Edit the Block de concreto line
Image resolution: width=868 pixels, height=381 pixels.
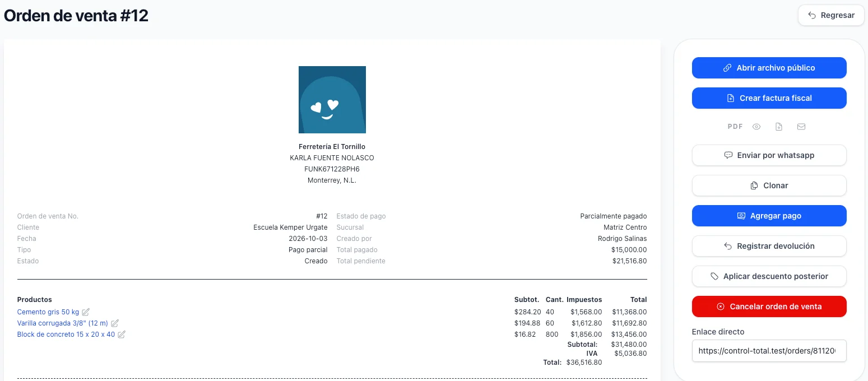click(x=122, y=334)
